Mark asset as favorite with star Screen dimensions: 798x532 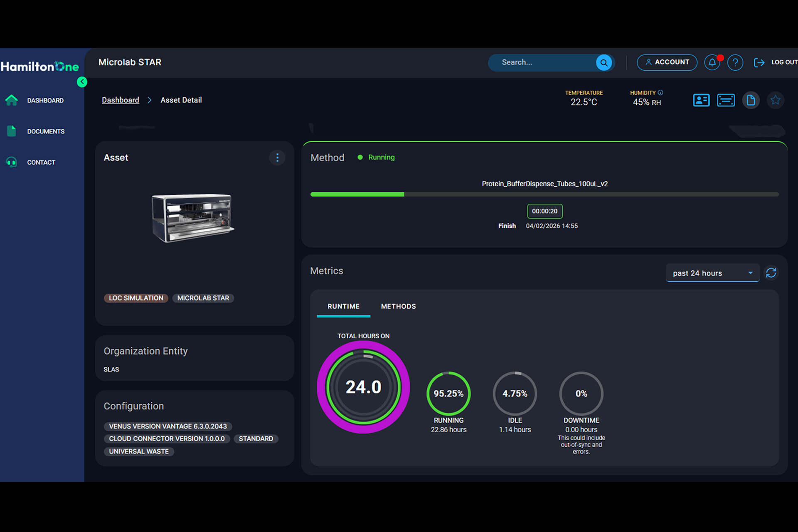(x=775, y=100)
